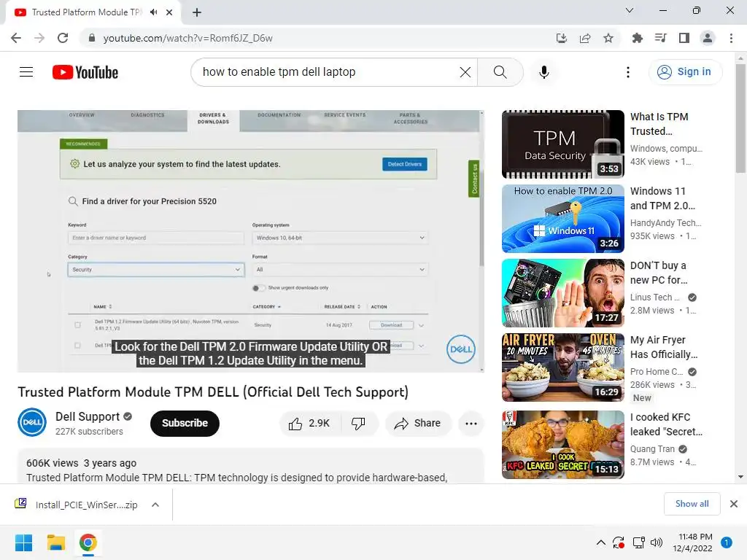Open the Quang Tran channel name

click(652, 449)
